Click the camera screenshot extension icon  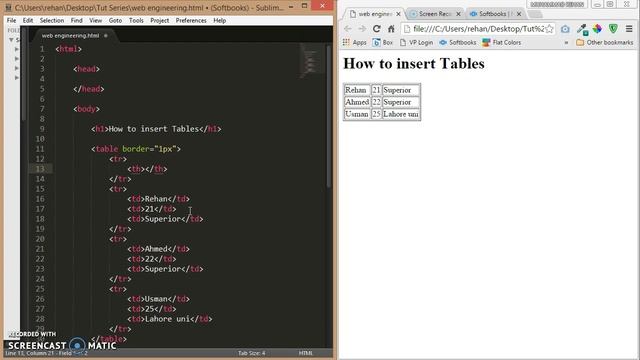coord(565,29)
